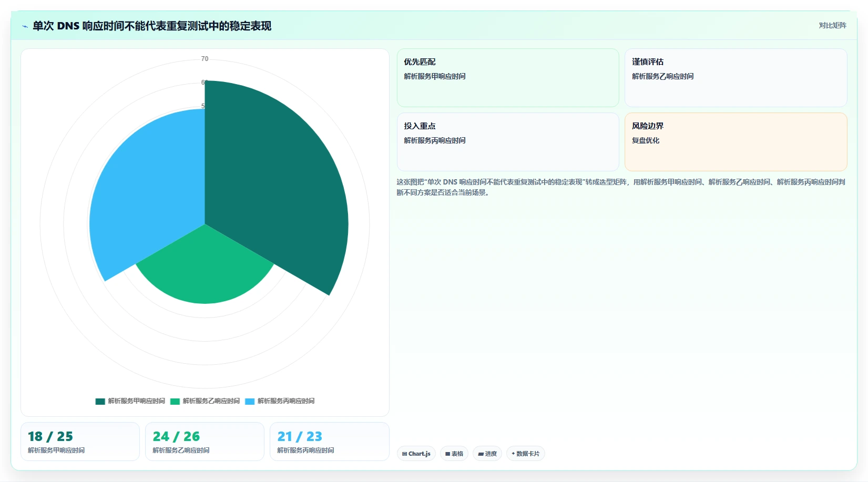Click the 数据卡片 tag chip

click(x=526, y=454)
